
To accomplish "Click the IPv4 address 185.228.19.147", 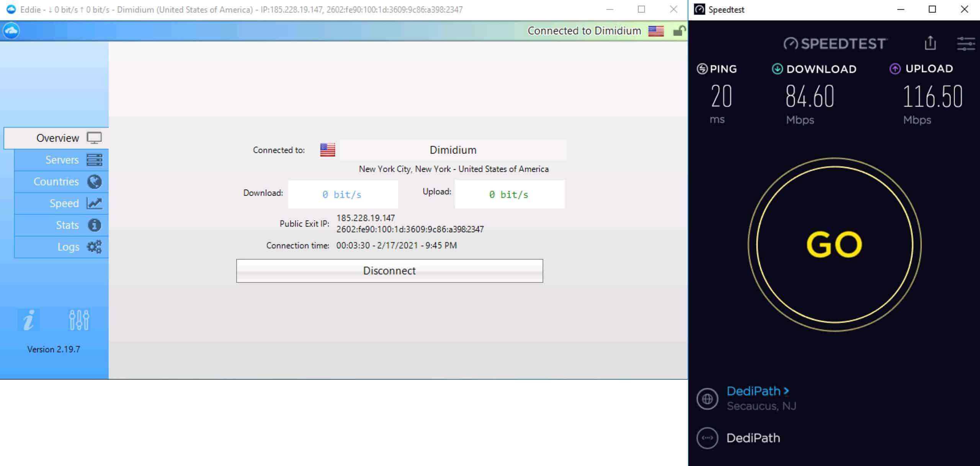I will click(x=366, y=218).
